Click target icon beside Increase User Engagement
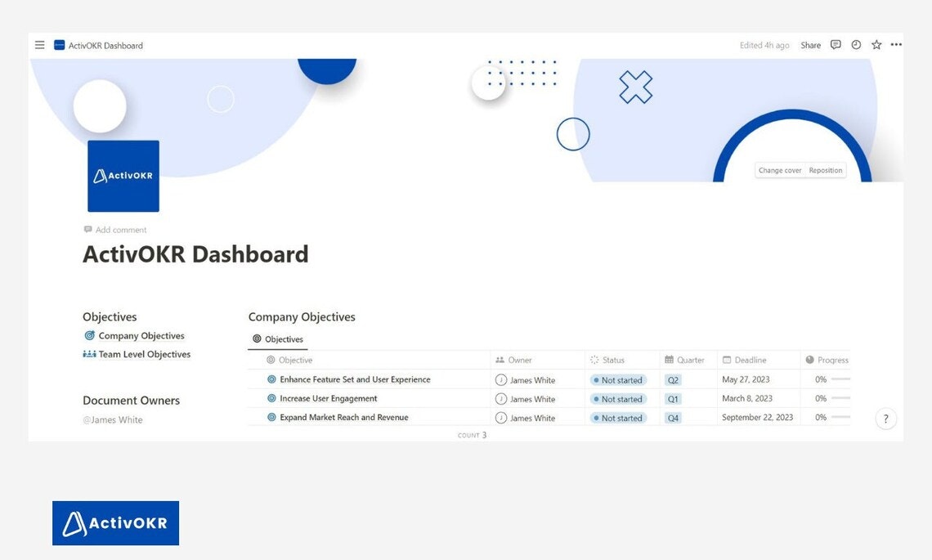Viewport: 932px width, 560px height. 271,398
